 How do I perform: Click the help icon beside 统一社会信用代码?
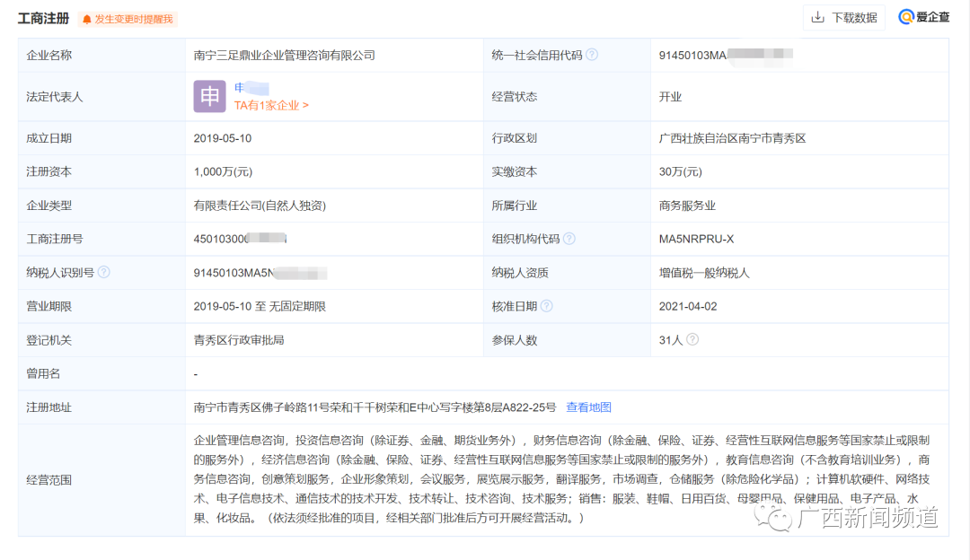coord(592,55)
